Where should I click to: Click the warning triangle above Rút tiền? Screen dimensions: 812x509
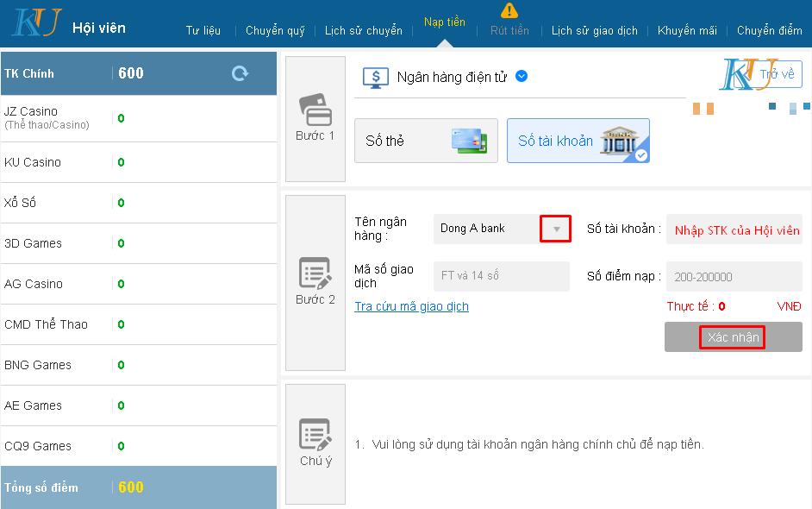pos(509,10)
